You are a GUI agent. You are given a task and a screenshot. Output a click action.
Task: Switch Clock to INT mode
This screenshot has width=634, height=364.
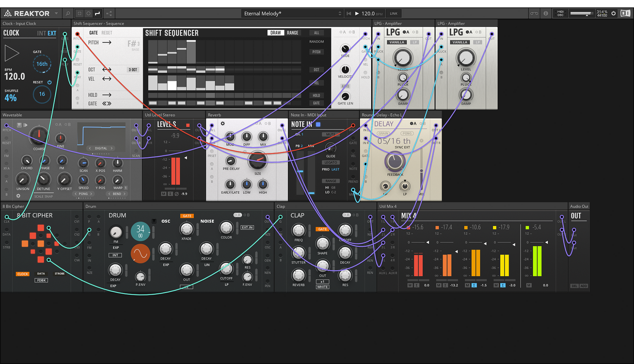[42, 33]
